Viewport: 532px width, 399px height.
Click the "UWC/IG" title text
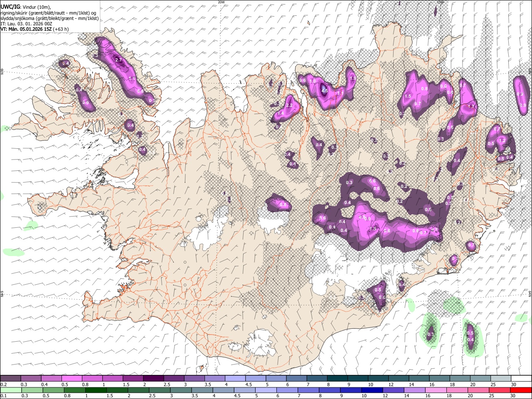pyautogui.click(x=10, y=6)
